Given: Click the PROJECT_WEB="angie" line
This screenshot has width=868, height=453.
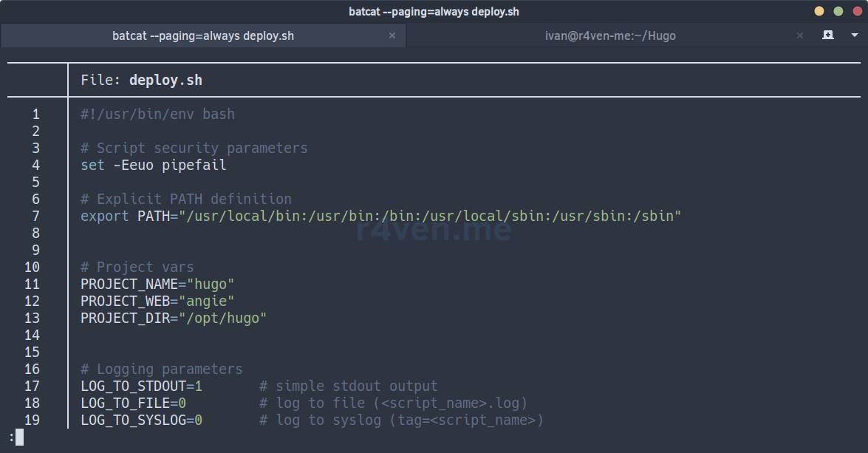Looking at the screenshot, I should click(157, 302).
